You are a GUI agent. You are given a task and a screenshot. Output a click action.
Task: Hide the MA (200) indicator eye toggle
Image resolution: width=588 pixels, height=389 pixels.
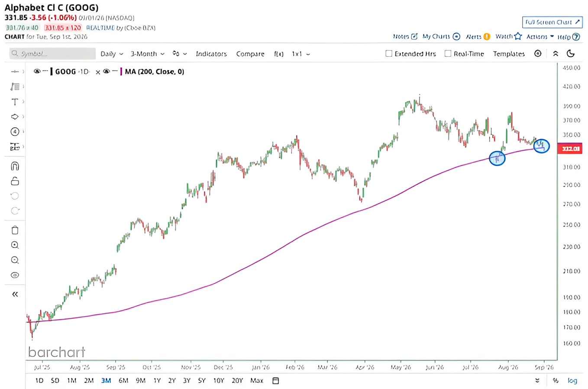pyautogui.click(x=107, y=71)
